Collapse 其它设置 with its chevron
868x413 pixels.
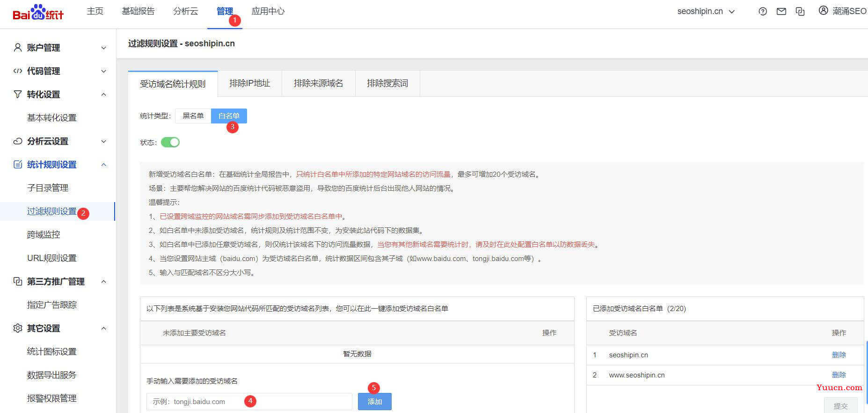point(104,328)
